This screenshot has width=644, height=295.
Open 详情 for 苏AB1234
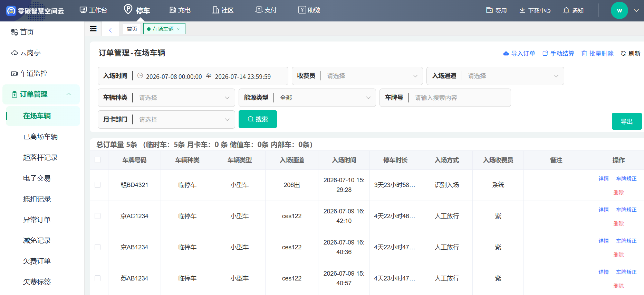[604, 272]
